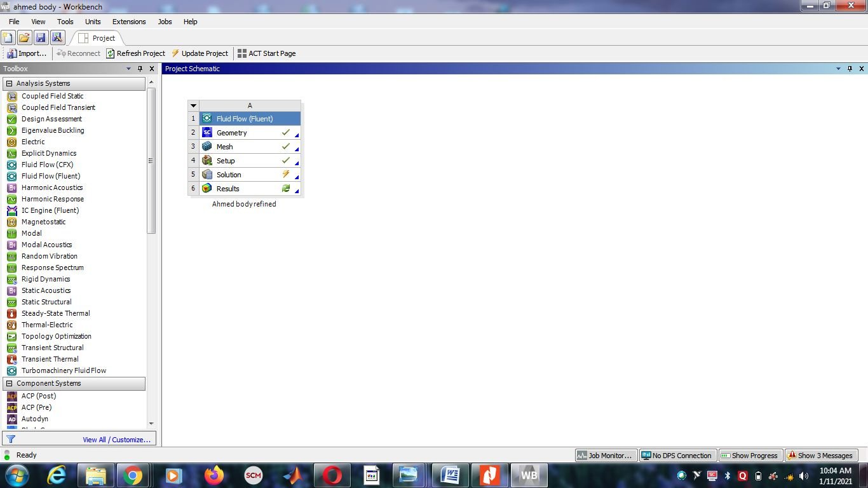Select the Eigenvalue Buckling icon
The image size is (868, 488).
(x=11, y=130)
